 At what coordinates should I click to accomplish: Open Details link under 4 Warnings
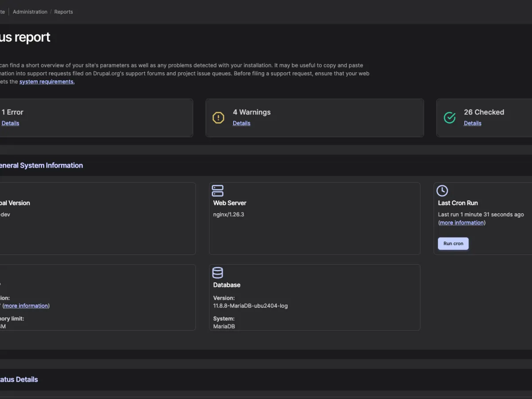pyautogui.click(x=242, y=123)
